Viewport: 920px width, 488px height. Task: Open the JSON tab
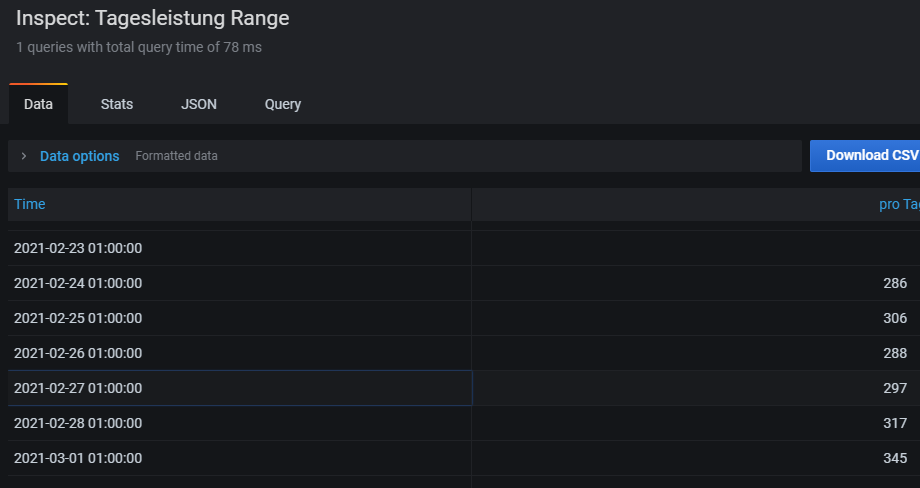click(199, 104)
